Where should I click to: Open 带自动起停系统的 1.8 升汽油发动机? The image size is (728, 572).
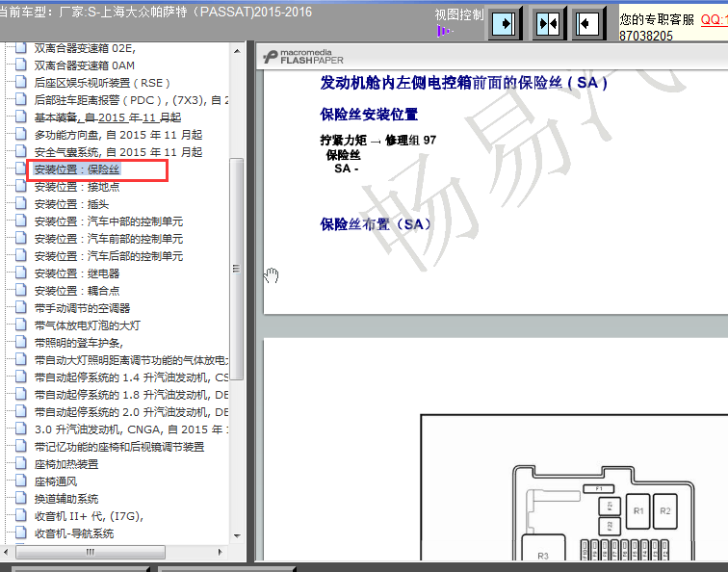click(x=131, y=395)
